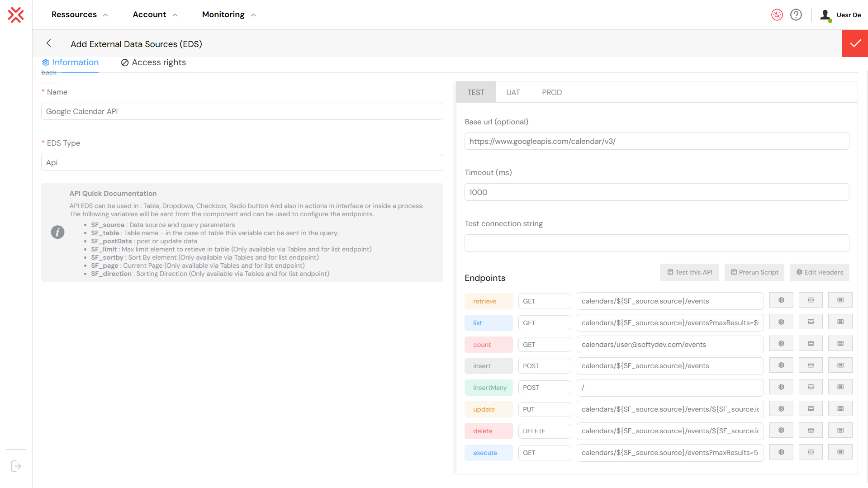The height and width of the screenshot is (488, 868).
Task: Click the logout icon in the left sidebar
Action: point(16,466)
